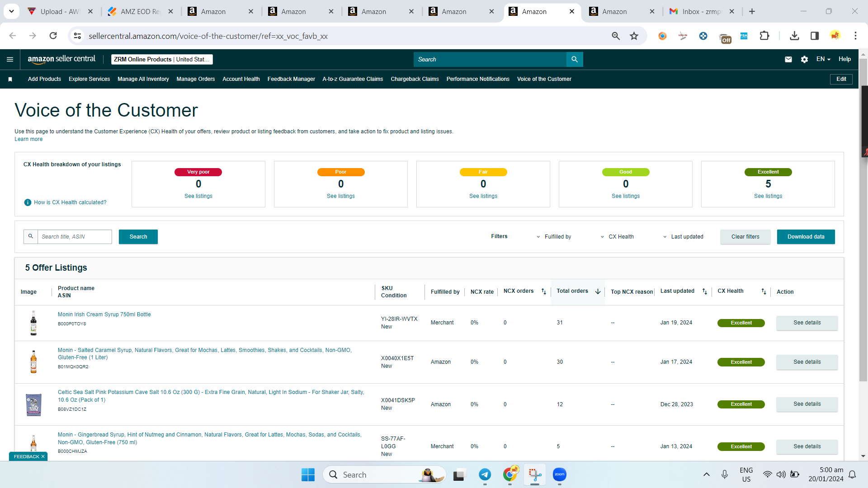Open Snipping Tool from the taskbar
The width and height of the screenshot is (868, 488).
pyautogui.click(x=535, y=474)
